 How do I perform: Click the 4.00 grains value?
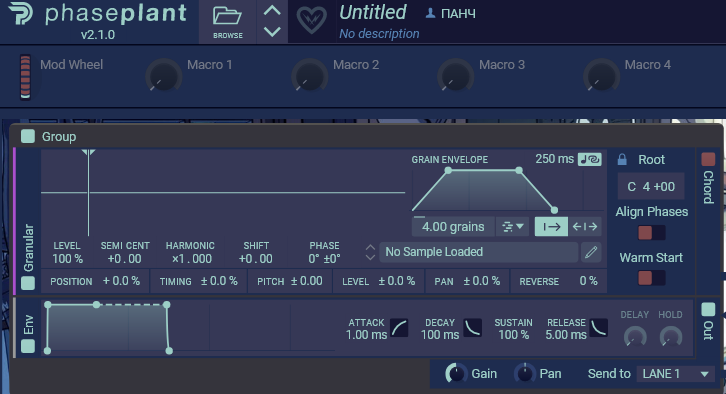453,227
